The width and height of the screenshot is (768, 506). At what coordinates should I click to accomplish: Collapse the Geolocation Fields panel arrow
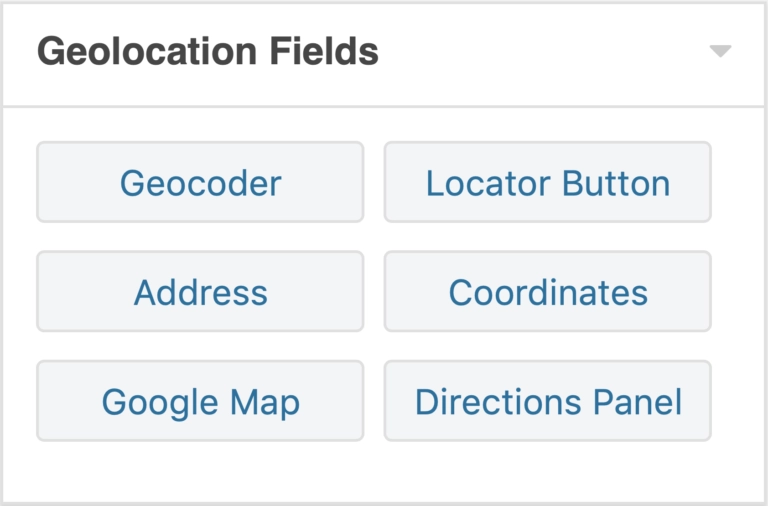tap(720, 52)
